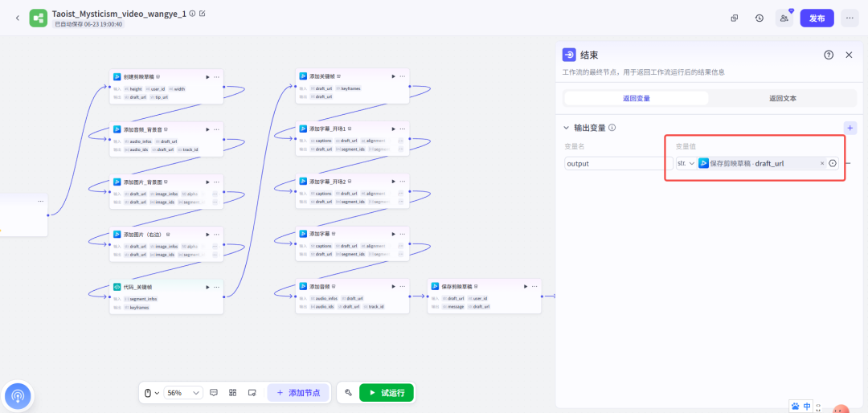The image size is (868, 413).
Task: Add a new output variable with plus
Action: 850,127
